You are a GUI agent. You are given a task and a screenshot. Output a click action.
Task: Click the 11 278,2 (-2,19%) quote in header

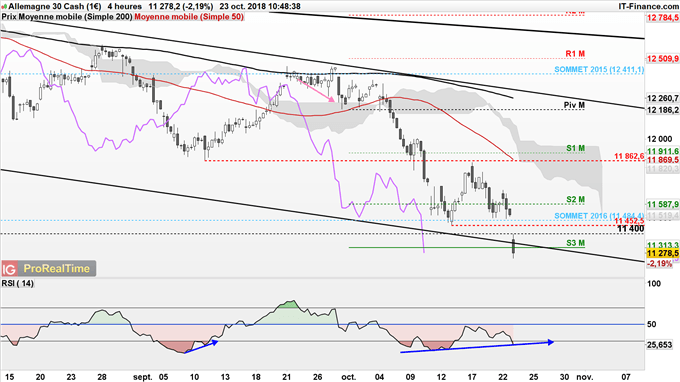(180, 7)
